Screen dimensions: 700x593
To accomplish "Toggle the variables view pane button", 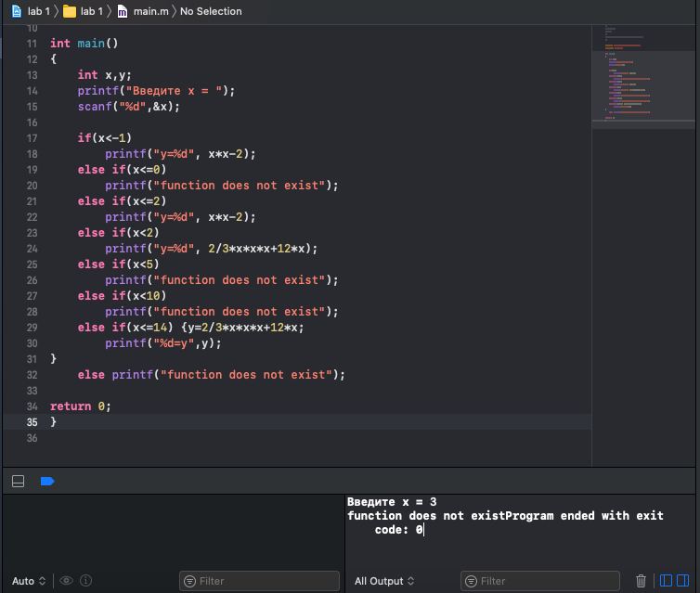I will click(666, 581).
